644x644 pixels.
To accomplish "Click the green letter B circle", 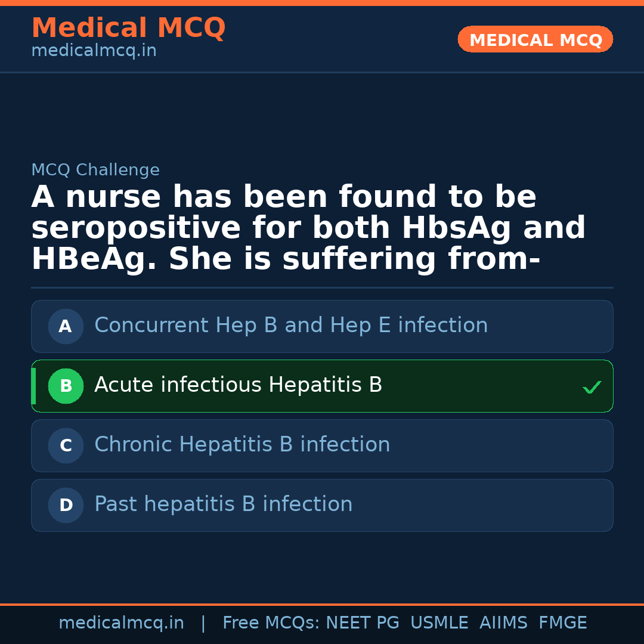I will tap(66, 386).
